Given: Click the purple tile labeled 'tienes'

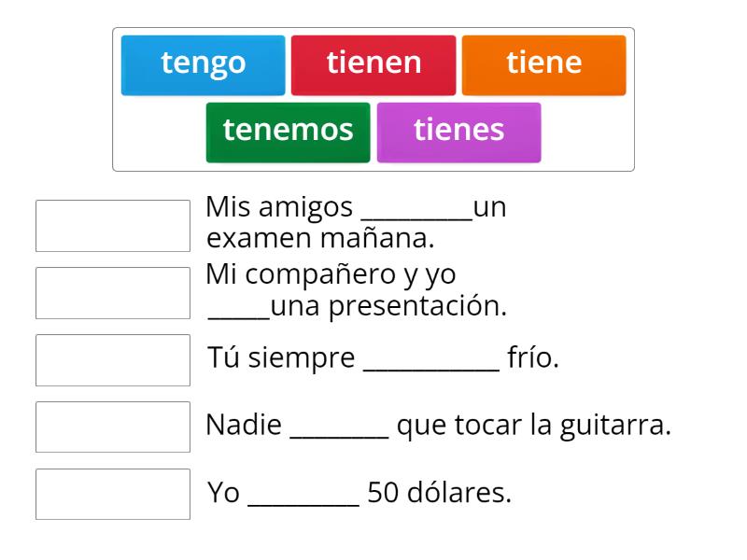Looking at the screenshot, I should coord(459,131).
